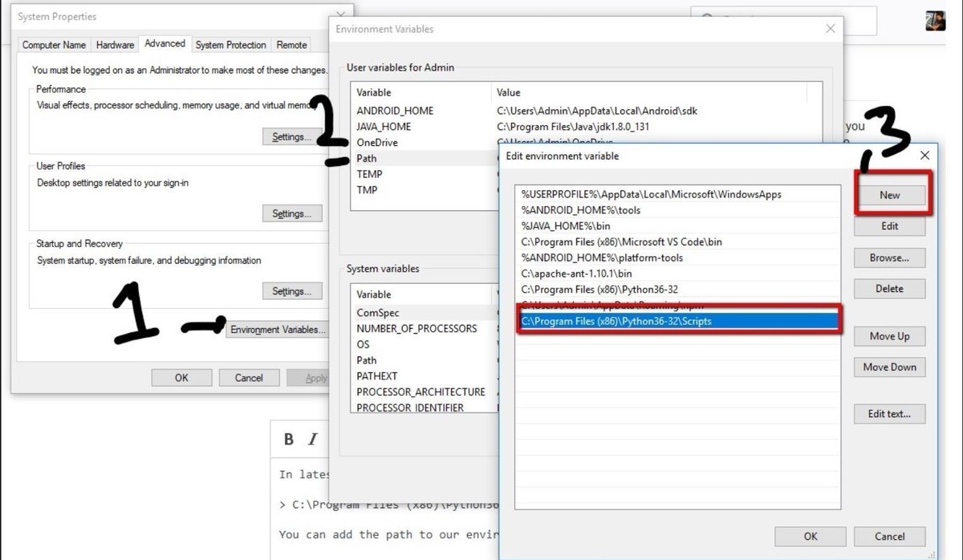This screenshot has width=963, height=560.
Task: Click the Edit text... button
Action: click(890, 415)
